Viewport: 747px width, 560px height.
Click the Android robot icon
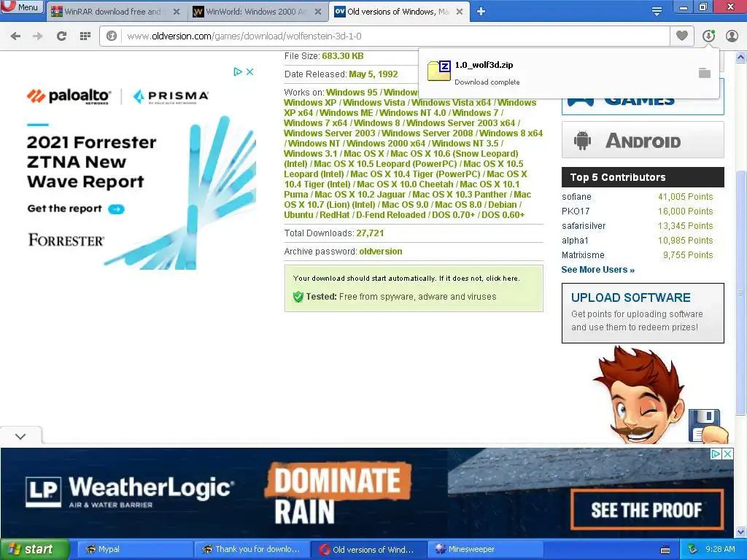(x=582, y=141)
